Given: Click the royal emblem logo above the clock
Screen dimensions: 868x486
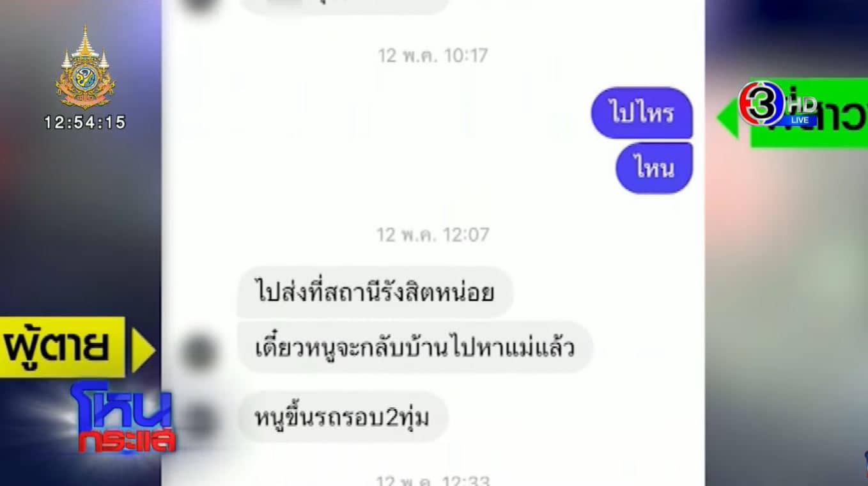Looking at the screenshot, I should click(85, 67).
